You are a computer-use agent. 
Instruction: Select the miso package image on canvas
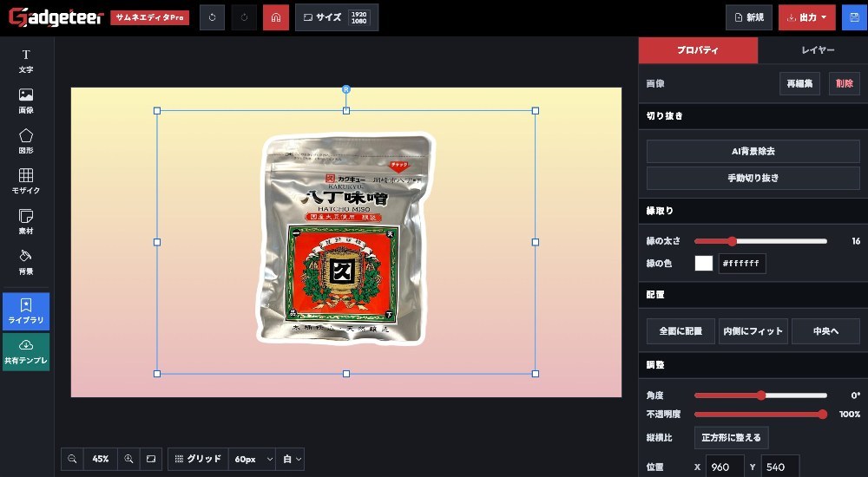346,238
